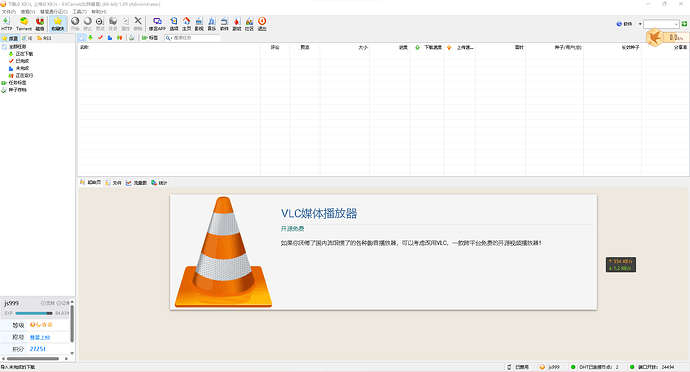Open the Music note toolbar shortcut
The width and height of the screenshot is (690, 372).
212,24
